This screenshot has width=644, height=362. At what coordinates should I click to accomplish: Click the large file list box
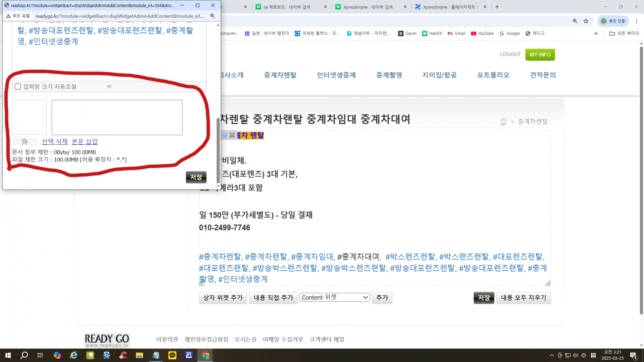pos(117,117)
